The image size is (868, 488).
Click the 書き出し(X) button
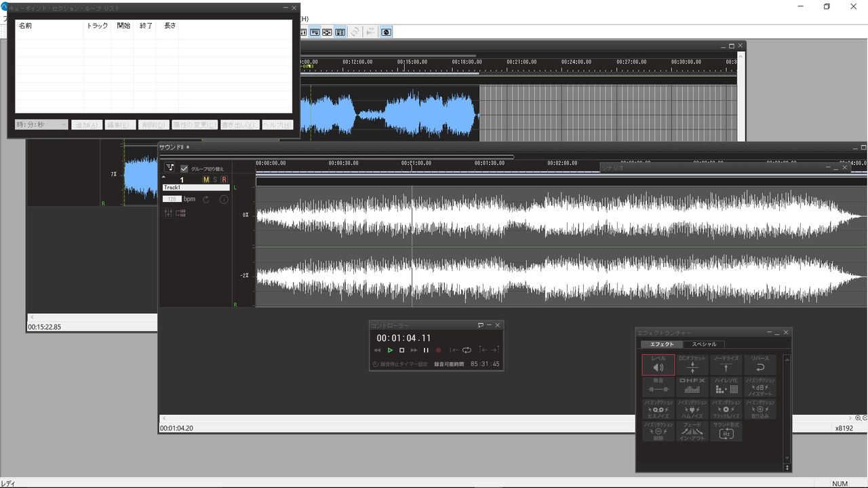click(x=240, y=125)
